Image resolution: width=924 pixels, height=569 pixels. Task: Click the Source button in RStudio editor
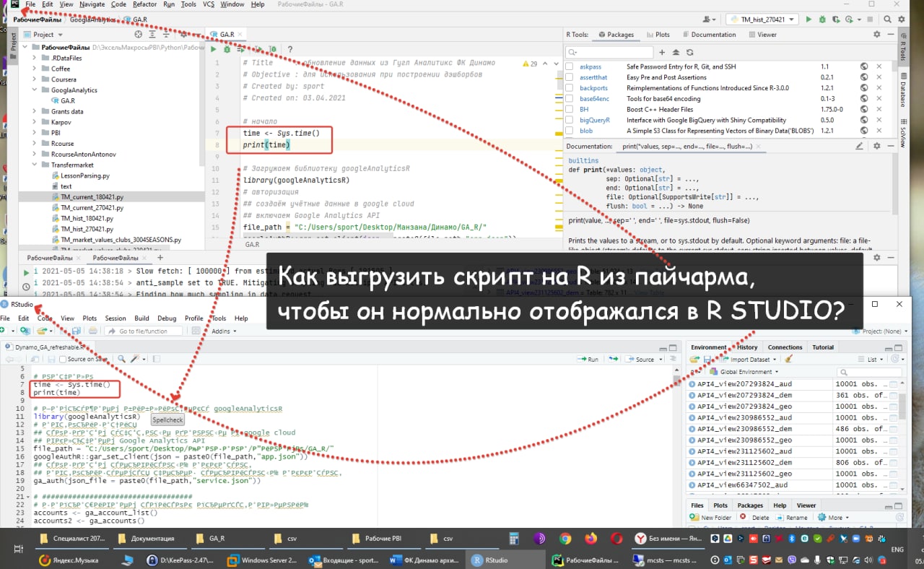[640, 359]
